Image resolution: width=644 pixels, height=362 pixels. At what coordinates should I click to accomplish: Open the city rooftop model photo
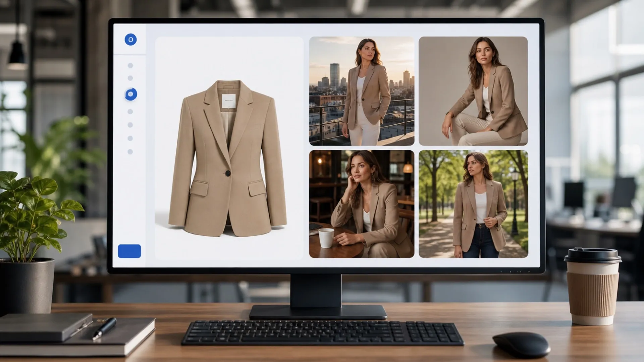pos(362,91)
